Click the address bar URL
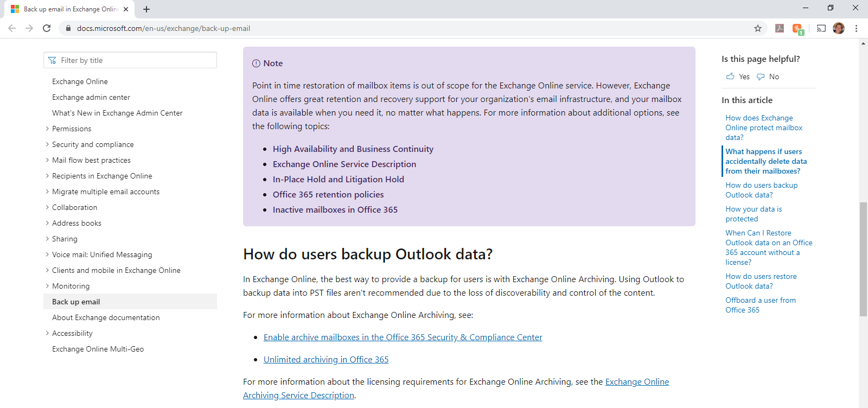This screenshot has height=408, width=868. coord(163,28)
